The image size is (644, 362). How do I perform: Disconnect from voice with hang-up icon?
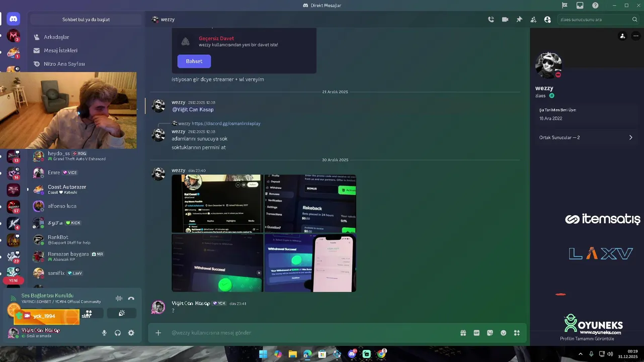click(x=131, y=299)
